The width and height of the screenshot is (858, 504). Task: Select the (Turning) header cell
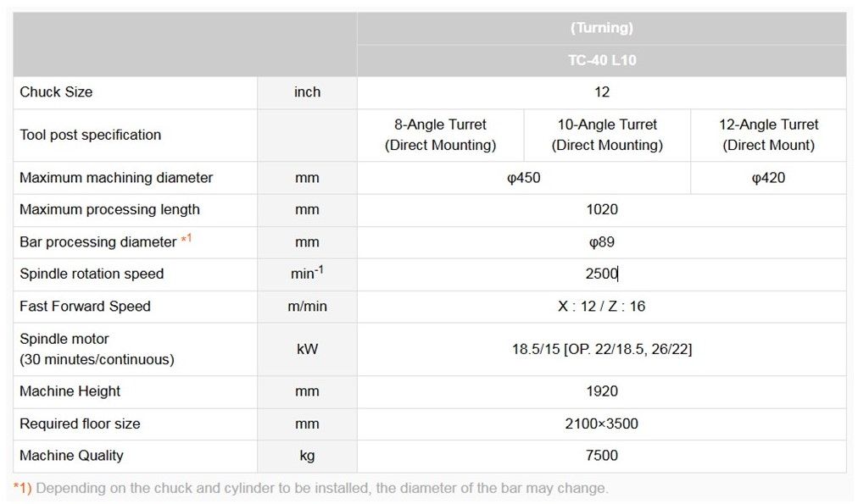point(601,28)
